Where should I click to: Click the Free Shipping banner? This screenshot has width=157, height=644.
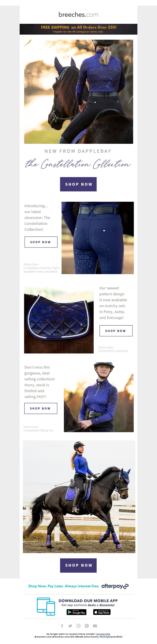pyautogui.click(x=78, y=29)
